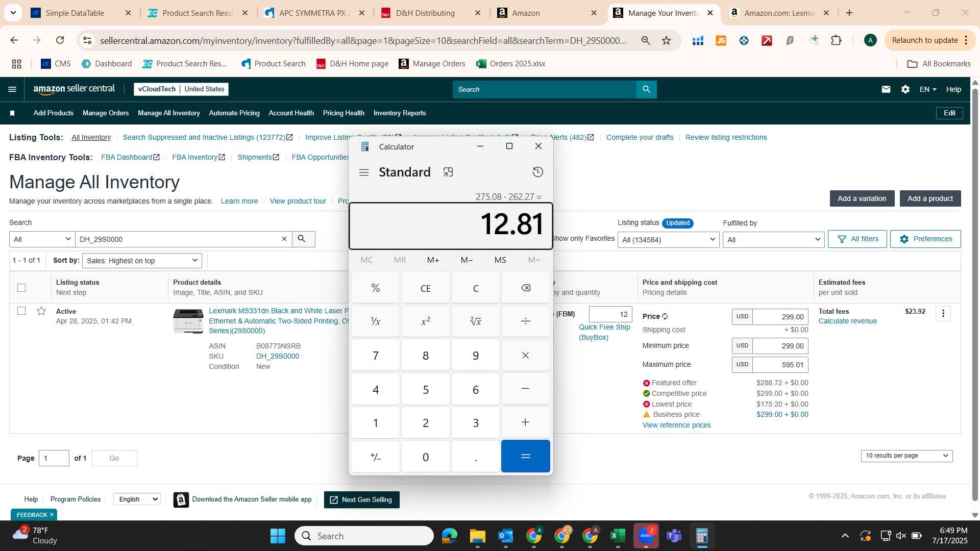Screen dimensions: 980x551
Task: Clear the DH_29S0000 search term
Action: tap(284, 239)
